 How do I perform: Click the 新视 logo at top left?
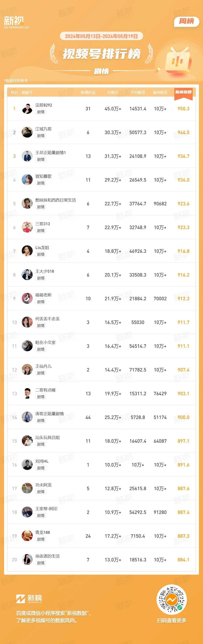coord(16,22)
